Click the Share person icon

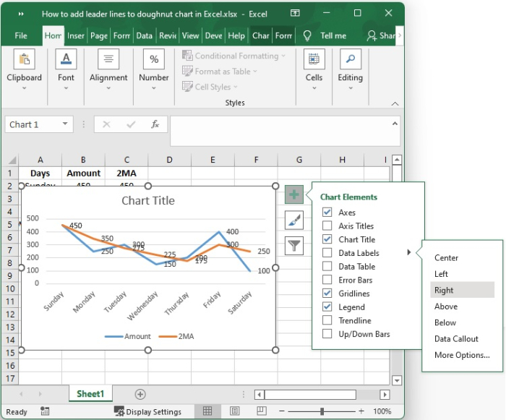372,35
